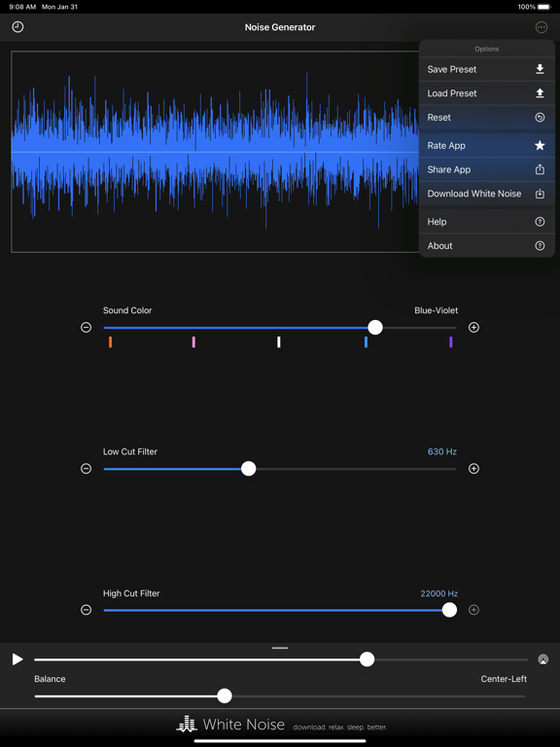Expand the bottom panel grab handle
This screenshot has height=747, width=560.
280,648
